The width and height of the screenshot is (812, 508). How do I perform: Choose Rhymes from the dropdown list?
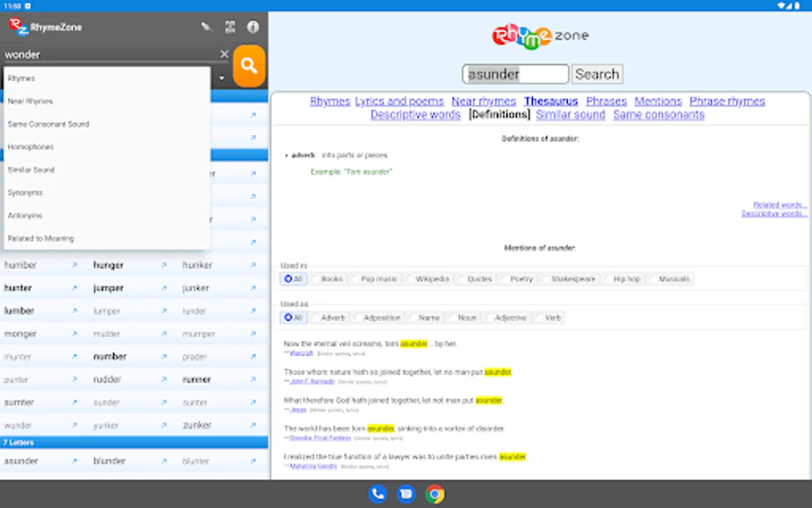[x=107, y=78]
